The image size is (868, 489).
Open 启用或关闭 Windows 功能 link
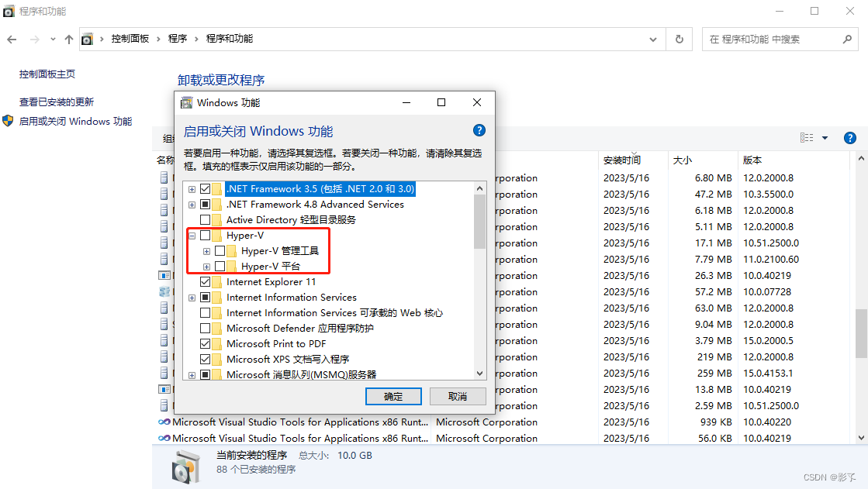pyautogui.click(x=76, y=121)
